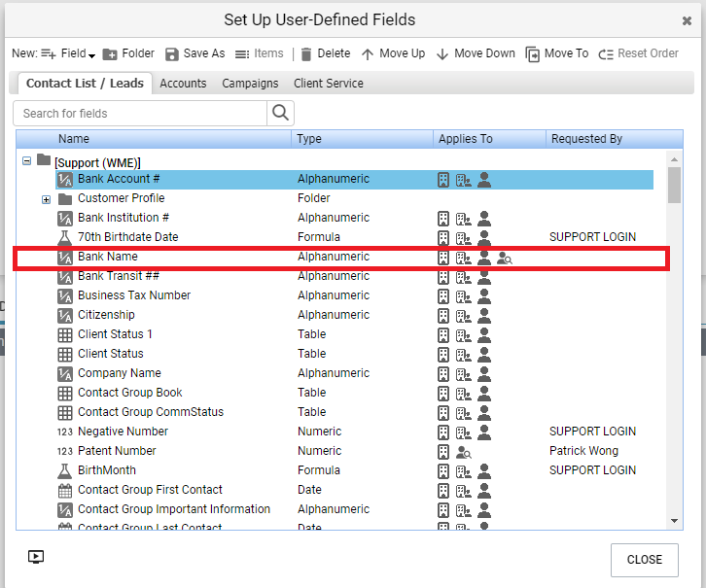Screen dimensions: 706x588
Task: Click Bank Account # building icon
Action: (x=443, y=180)
